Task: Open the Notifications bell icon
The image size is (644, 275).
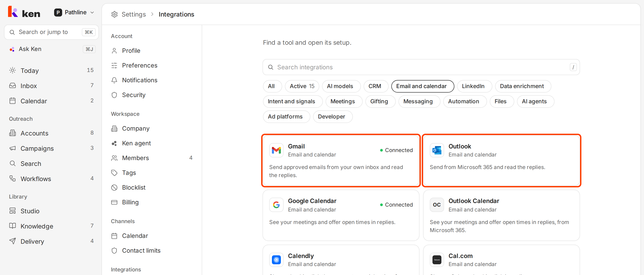Action: pos(114,80)
